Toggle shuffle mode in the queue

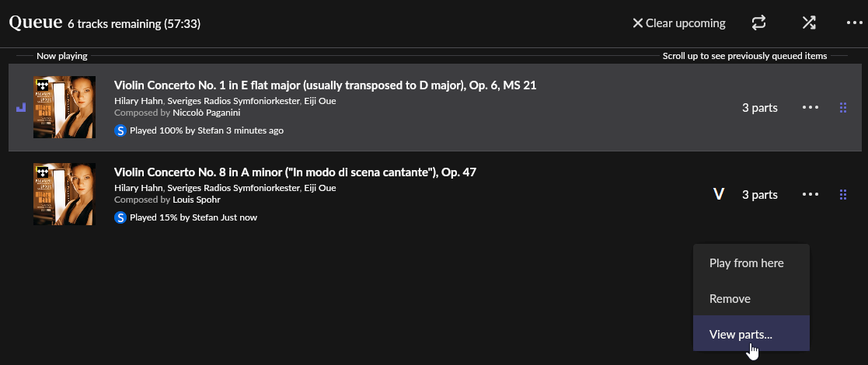click(x=809, y=23)
